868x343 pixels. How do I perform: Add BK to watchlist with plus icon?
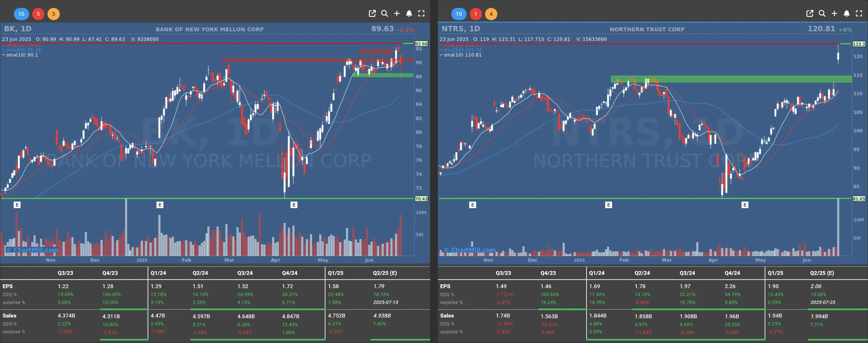click(x=397, y=14)
